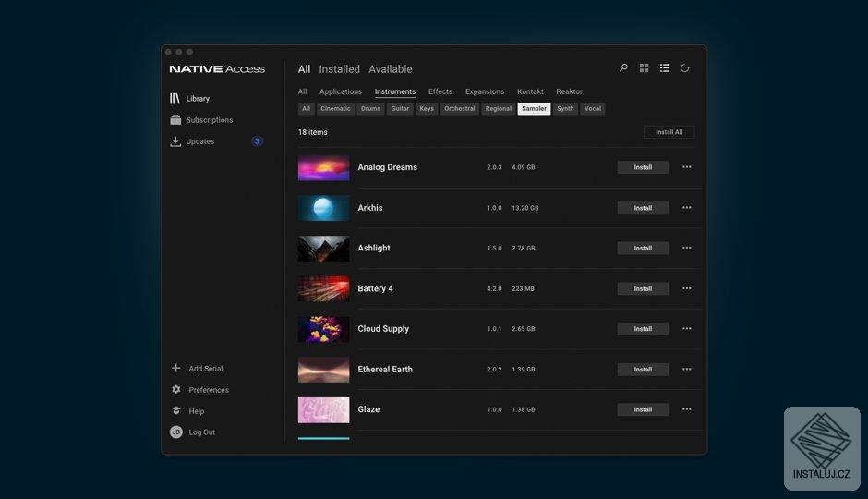The height and width of the screenshot is (499, 868).
Task: Click the Glaze thumbnail
Action: coord(324,410)
